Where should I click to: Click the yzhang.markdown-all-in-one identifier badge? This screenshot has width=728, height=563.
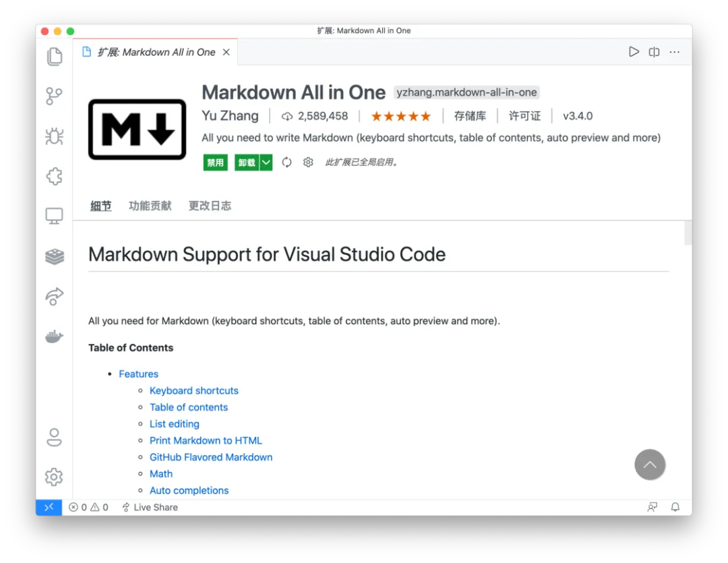(466, 92)
